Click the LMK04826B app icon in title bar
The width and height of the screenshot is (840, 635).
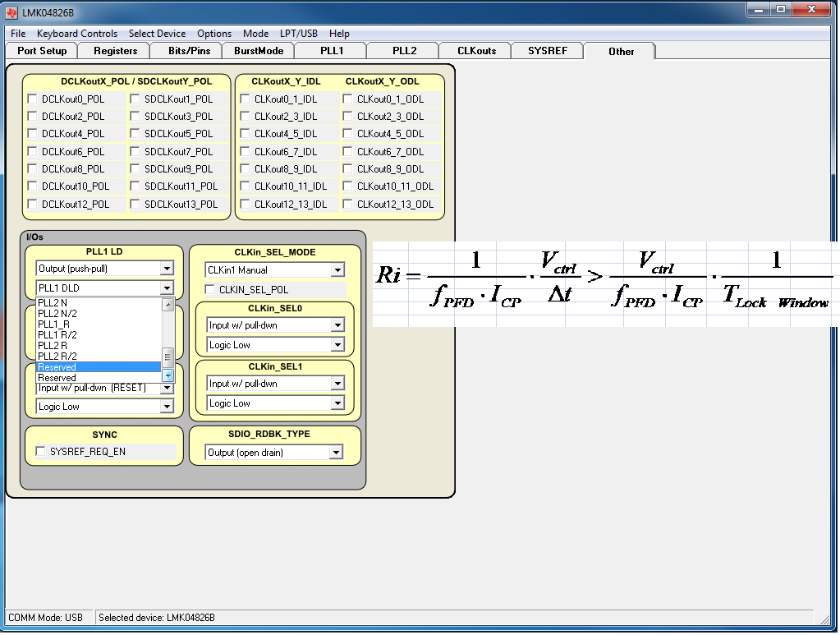pos(11,12)
